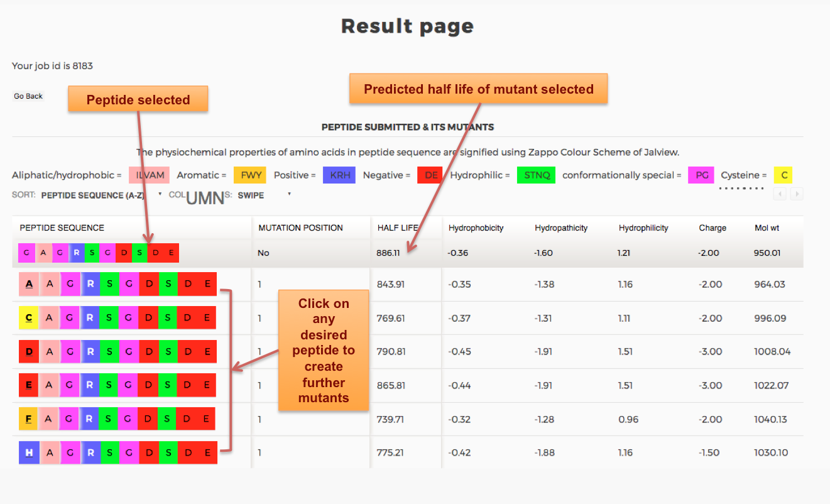Click the green STNQ hydrophilic legend swatch

(536, 175)
